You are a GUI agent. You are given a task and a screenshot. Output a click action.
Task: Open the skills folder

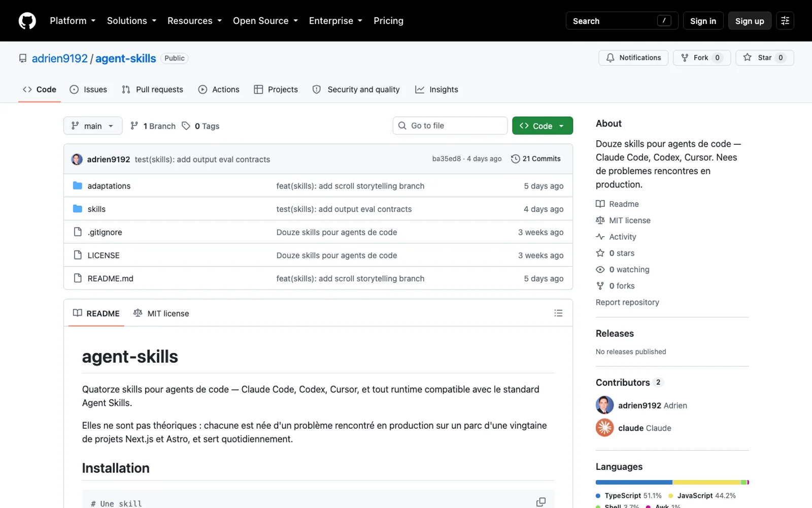(96, 209)
